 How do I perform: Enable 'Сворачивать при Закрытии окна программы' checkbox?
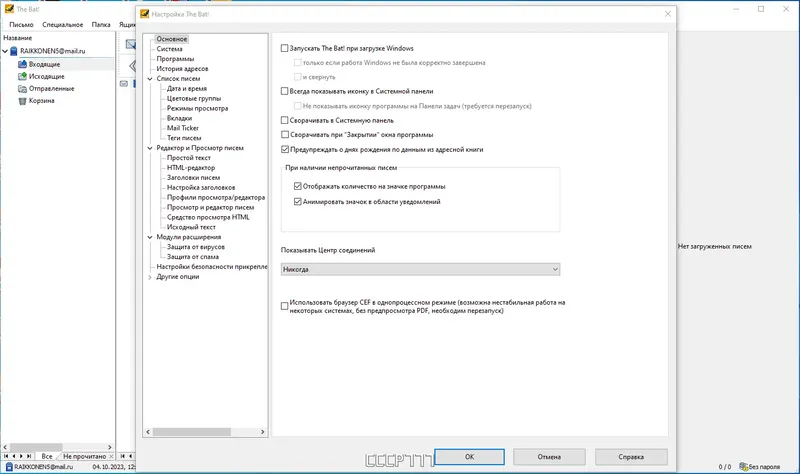pos(285,135)
